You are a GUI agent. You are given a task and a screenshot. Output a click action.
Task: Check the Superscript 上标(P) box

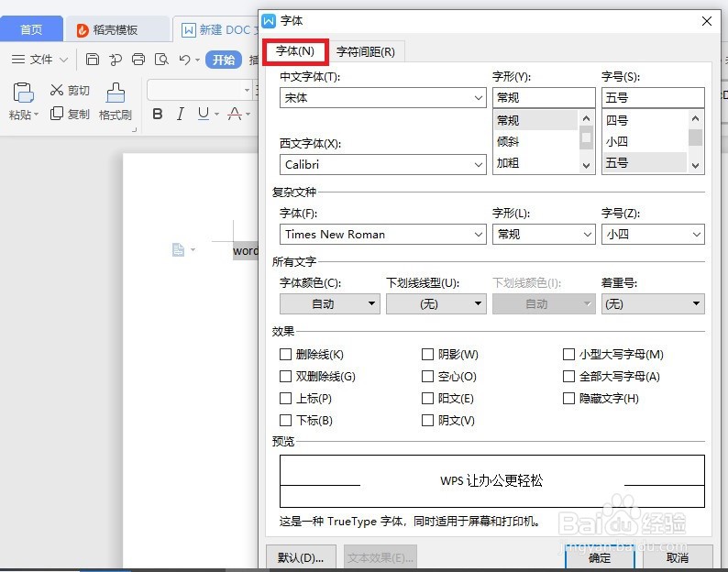[x=285, y=399]
